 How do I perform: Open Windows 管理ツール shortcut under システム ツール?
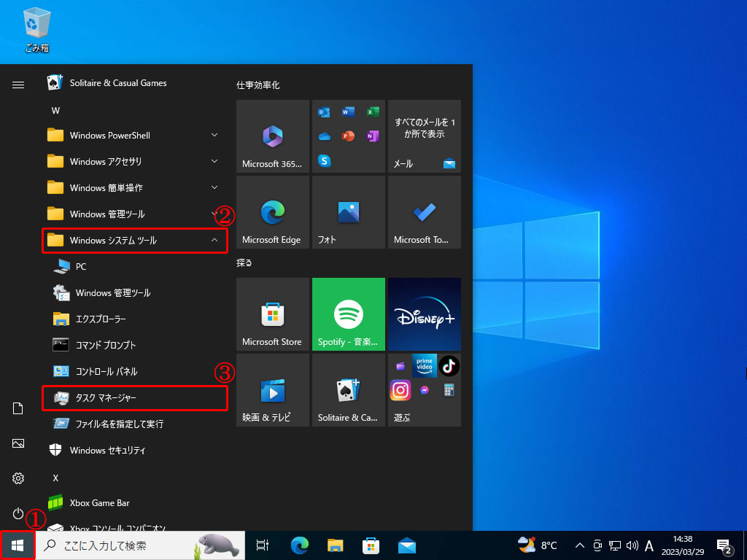[135, 293]
